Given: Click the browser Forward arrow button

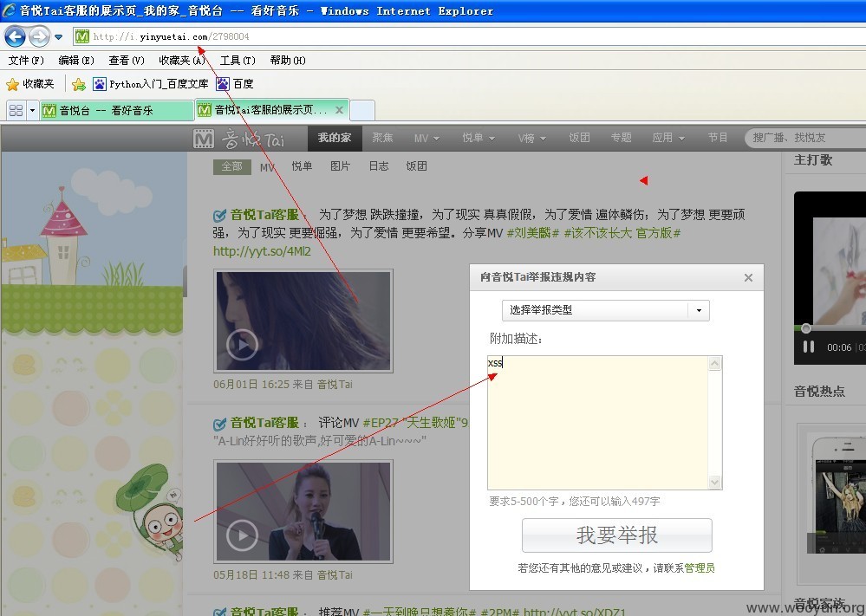Looking at the screenshot, I should tap(39, 37).
